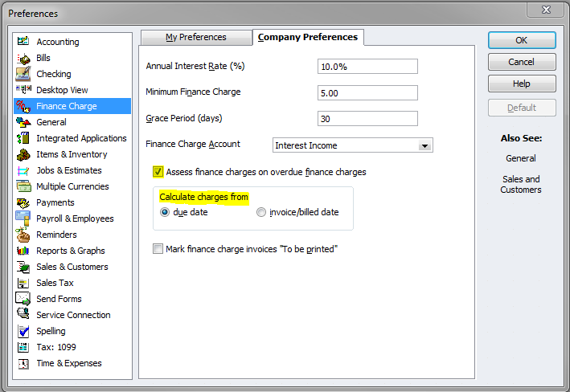Select the Payments label in the list
This screenshot has height=392, width=570.
pos(55,202)
